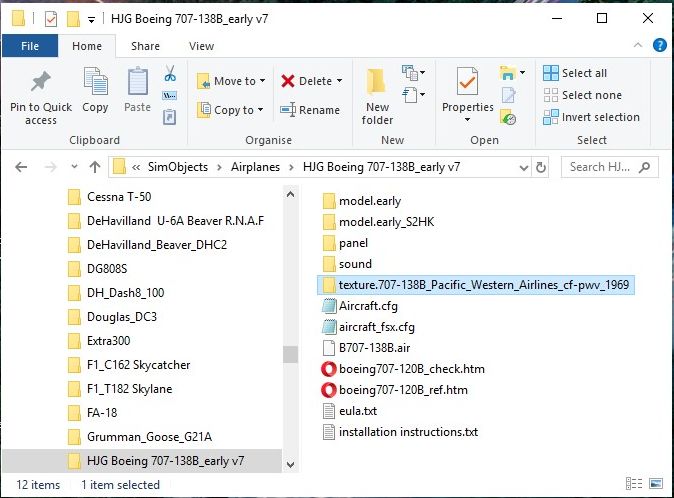Click the Paste clipboard icon

coord(138,81)
